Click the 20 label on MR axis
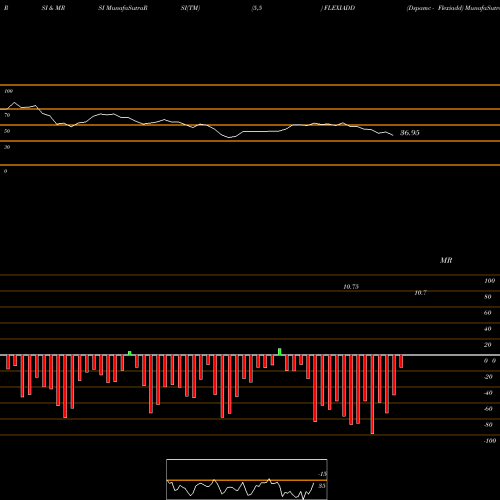Image resolution: width=500 pixels, height=500 pixels. click(488, 345)
